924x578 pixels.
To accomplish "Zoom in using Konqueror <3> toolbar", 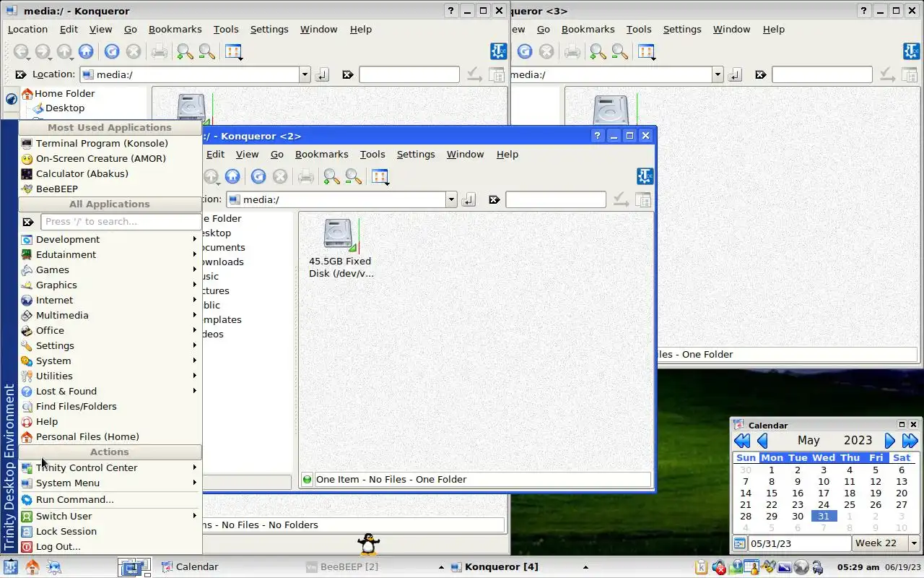I will click(598, 51).
